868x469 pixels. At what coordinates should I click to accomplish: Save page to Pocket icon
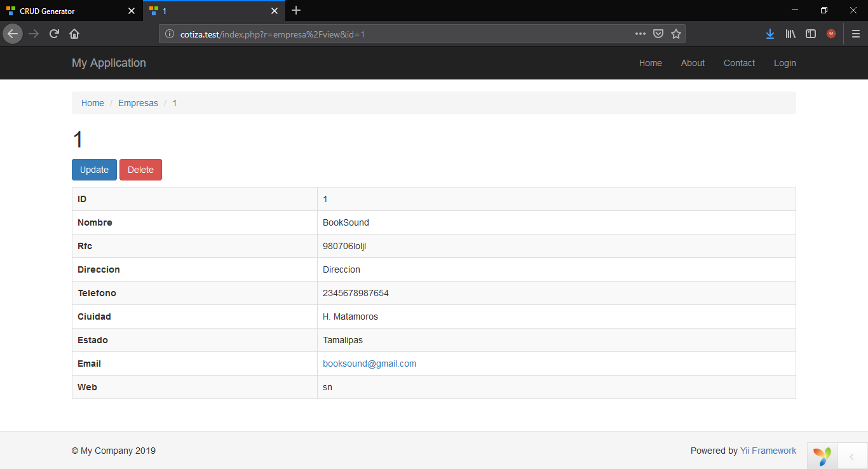[x=659, y=34]
